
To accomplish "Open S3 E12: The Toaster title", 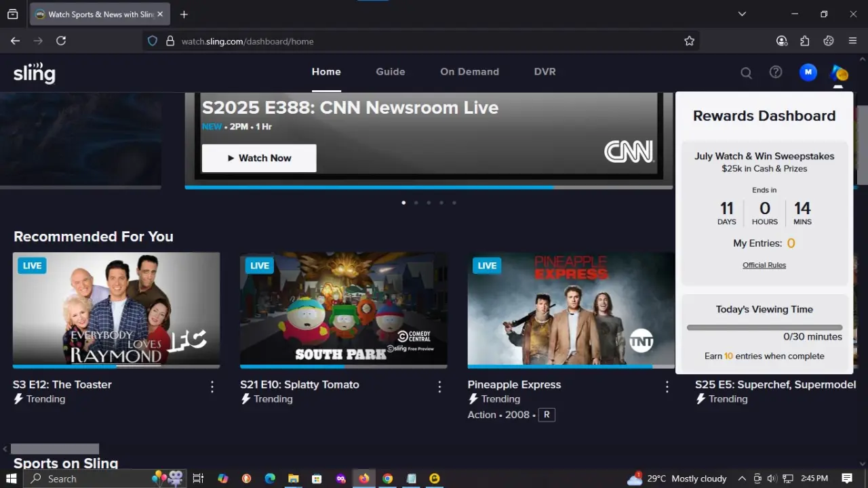I will point(62,384).
